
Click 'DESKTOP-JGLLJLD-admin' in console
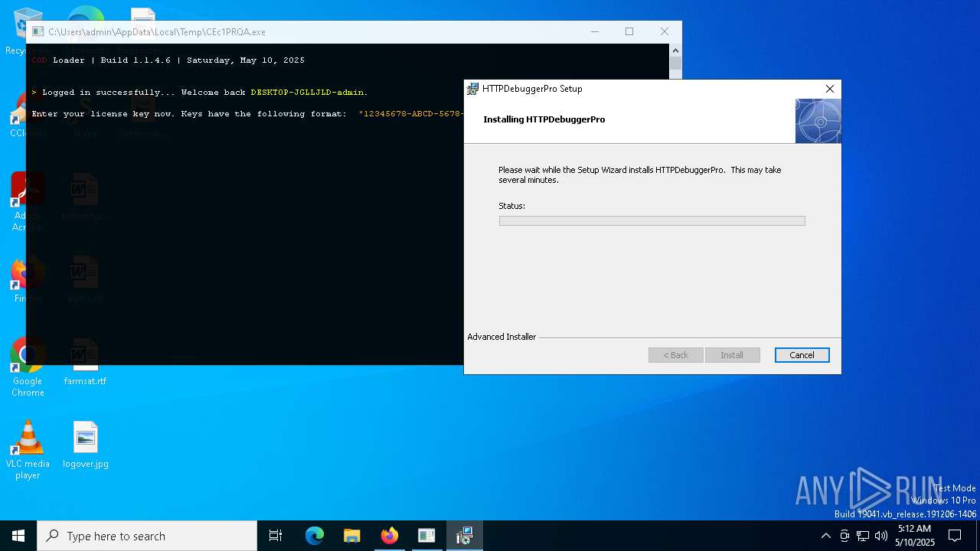307,93
